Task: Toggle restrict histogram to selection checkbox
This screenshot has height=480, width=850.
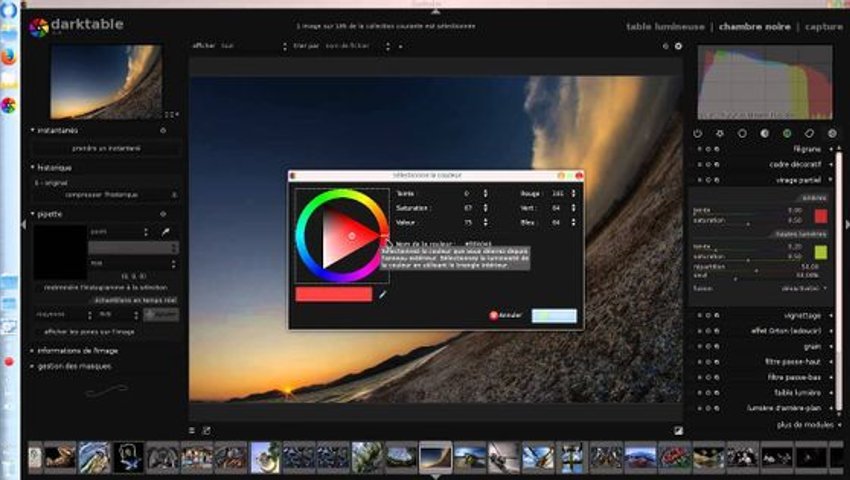Action: click(105, 287)
